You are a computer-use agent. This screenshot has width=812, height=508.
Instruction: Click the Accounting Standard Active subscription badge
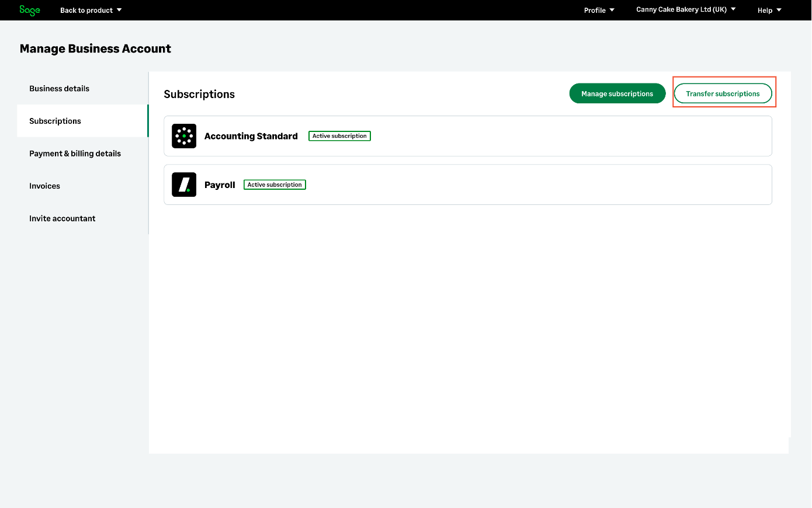click(339, 136)
